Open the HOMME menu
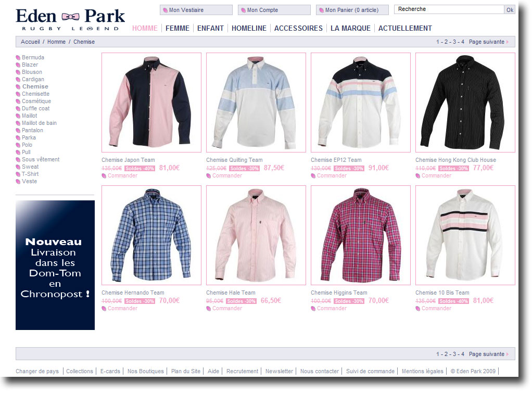The image size is (532, 394). 145,28
